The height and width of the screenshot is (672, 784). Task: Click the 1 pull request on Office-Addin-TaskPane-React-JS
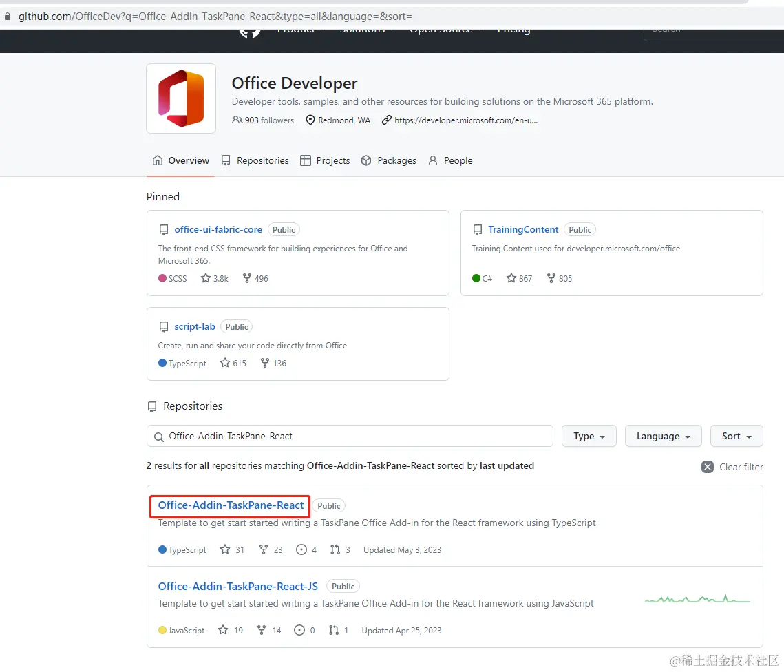pos(339,631)
